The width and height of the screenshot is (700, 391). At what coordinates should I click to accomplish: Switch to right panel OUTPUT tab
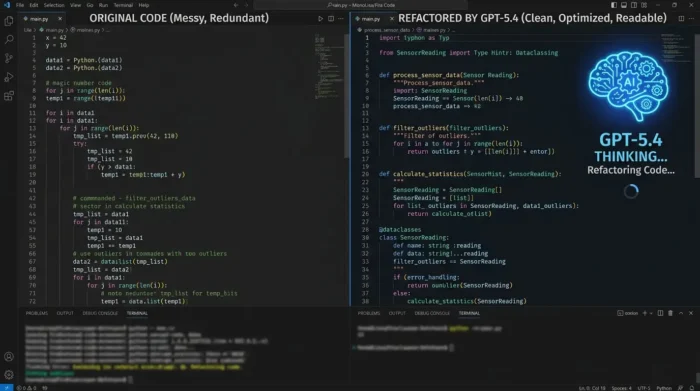click(x=397, y=313)
